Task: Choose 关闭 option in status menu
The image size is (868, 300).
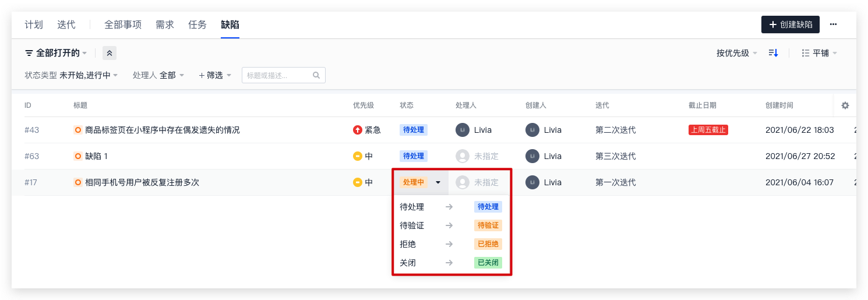Action: [x=451, y=263]
